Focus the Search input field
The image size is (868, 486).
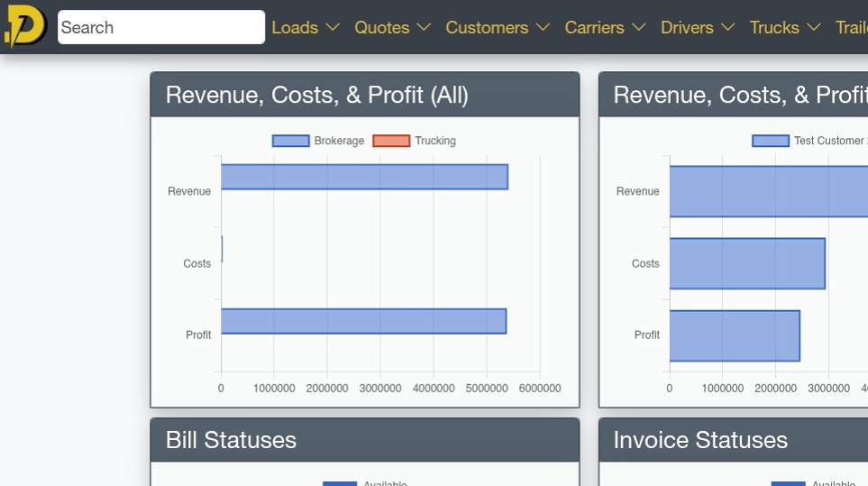[161, 27]
